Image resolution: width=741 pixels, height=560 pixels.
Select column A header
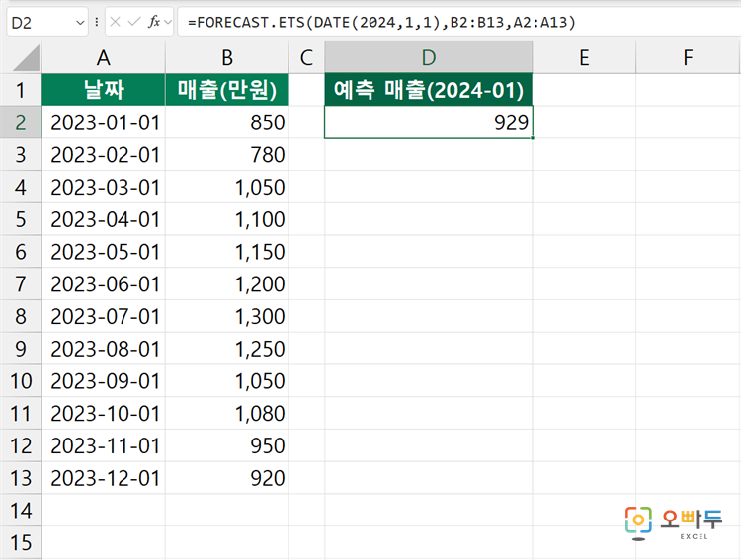(104, 57)
